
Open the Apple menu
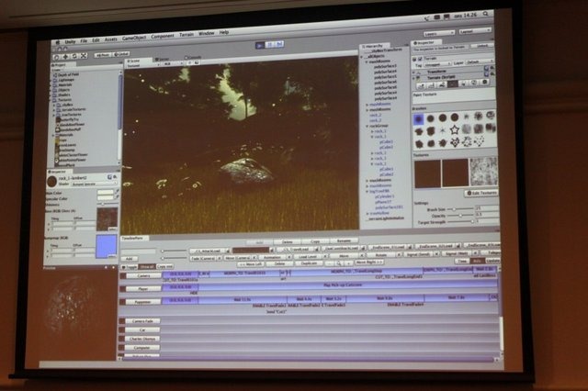(x=58, y=43)
